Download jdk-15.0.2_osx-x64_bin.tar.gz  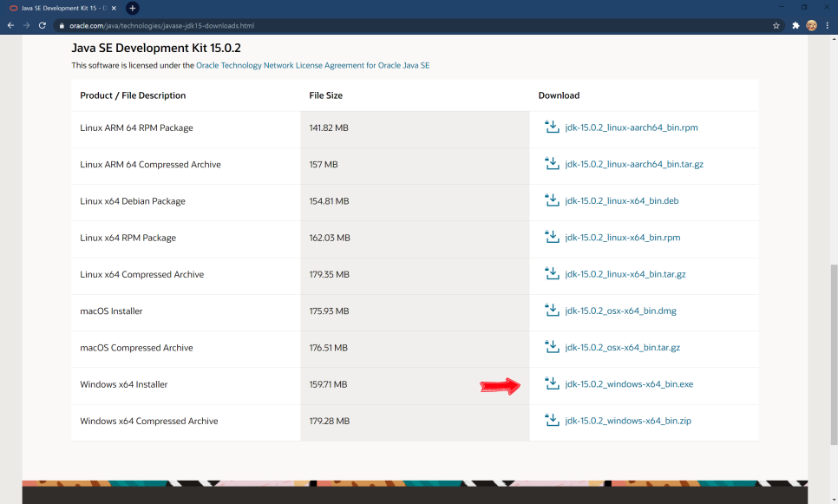click(623, 347)
